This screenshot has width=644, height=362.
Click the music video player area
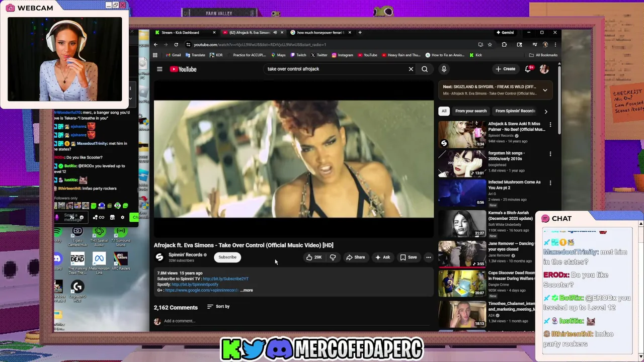click(x=294, y=158)
